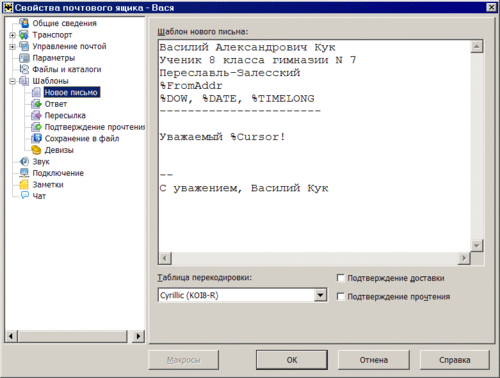Click the Транспорт tree icon
The width and height of the screenshot is (500, 378).
pos(24,35)
